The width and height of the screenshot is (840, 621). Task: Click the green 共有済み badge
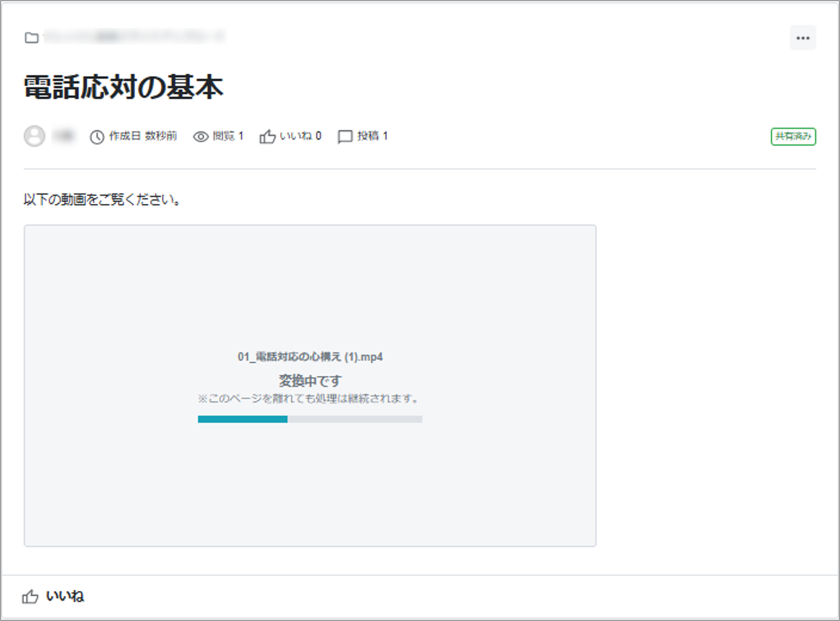pyautogui.click(x=793, y=137)
